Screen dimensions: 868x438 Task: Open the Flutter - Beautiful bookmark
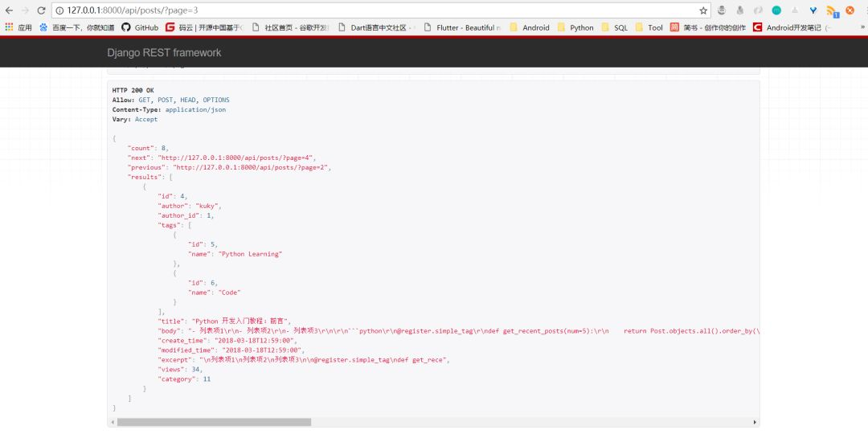point(462,27)
